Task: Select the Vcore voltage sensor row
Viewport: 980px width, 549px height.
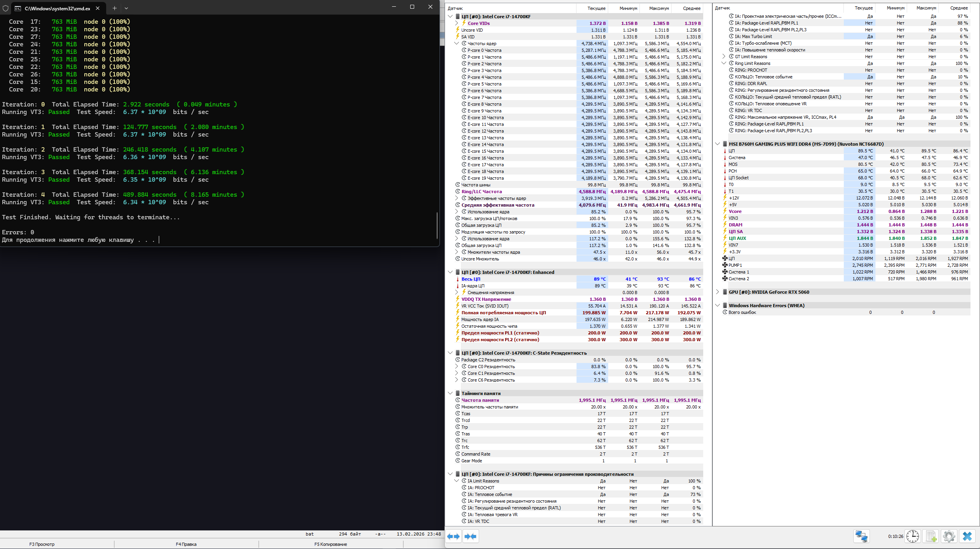Action: [735, 211]
